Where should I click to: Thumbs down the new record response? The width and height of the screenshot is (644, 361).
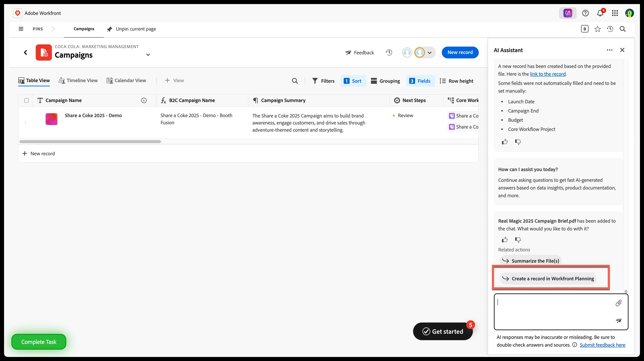coord(518,142)
